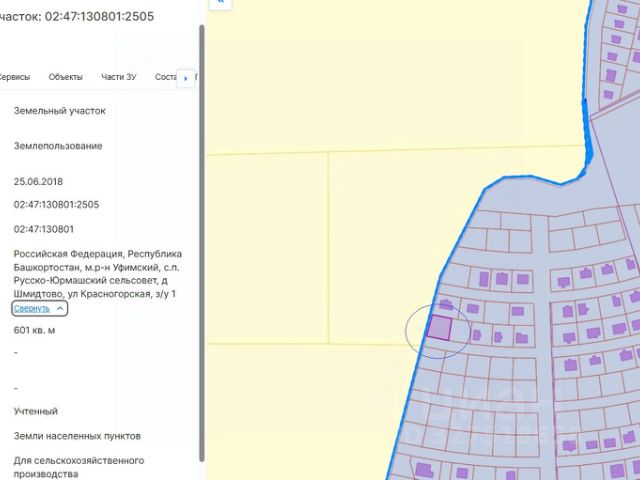Click the date 25.06.2018

(38, 182)
